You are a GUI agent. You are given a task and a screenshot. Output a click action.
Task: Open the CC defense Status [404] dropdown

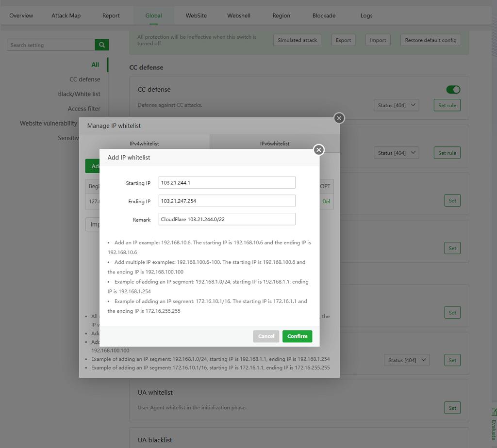pos(396,105)
